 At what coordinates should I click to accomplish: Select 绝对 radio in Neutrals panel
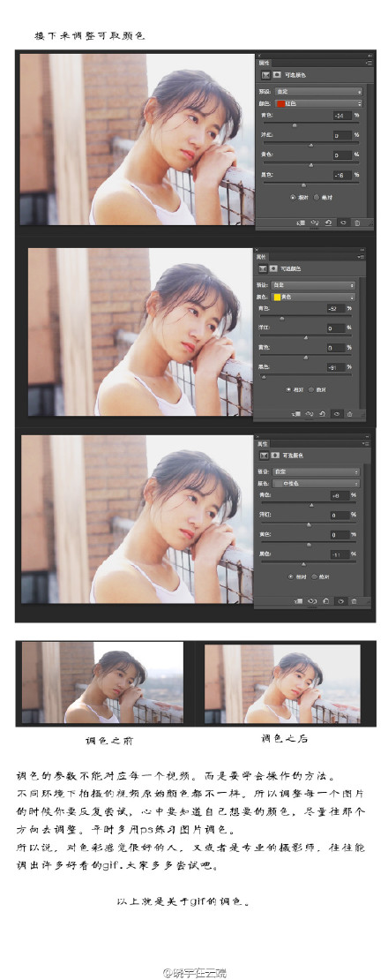(315, 577)
